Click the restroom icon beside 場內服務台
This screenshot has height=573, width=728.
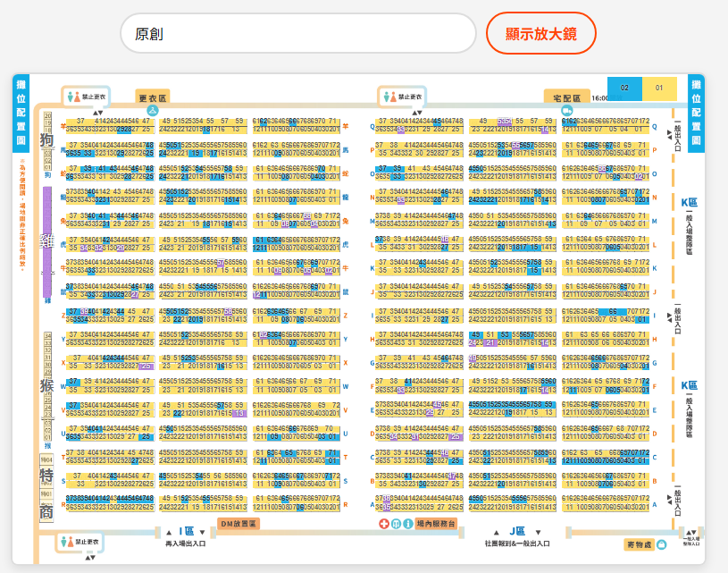396,524
